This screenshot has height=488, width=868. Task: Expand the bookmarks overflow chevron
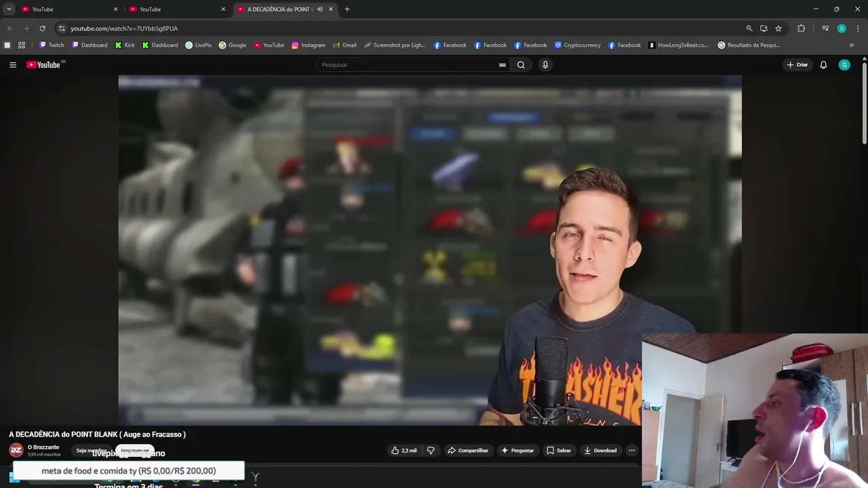[852, 45]
